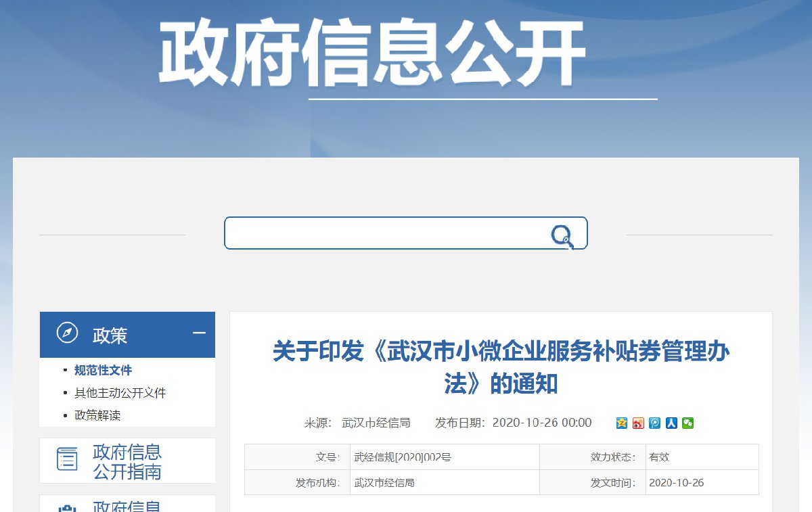Screen dimensions: 812x512
Task: Share article to QZone star icon
Action: tap(622, 423)
